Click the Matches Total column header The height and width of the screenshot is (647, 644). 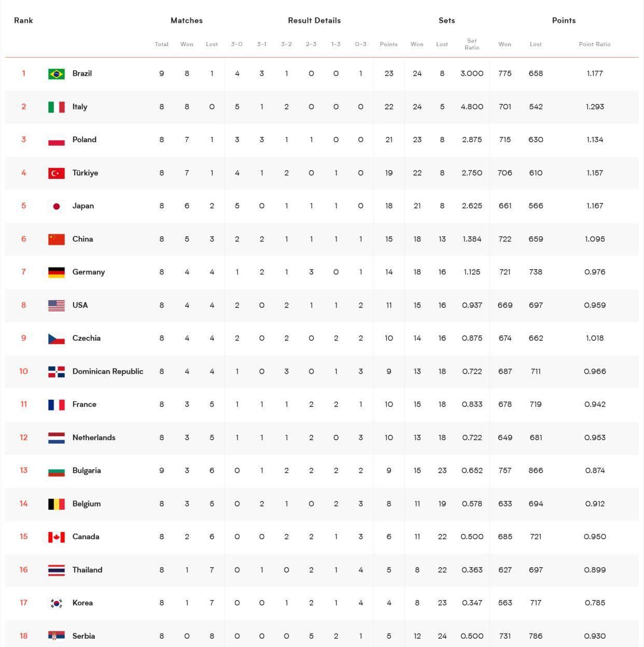(162, 44)
